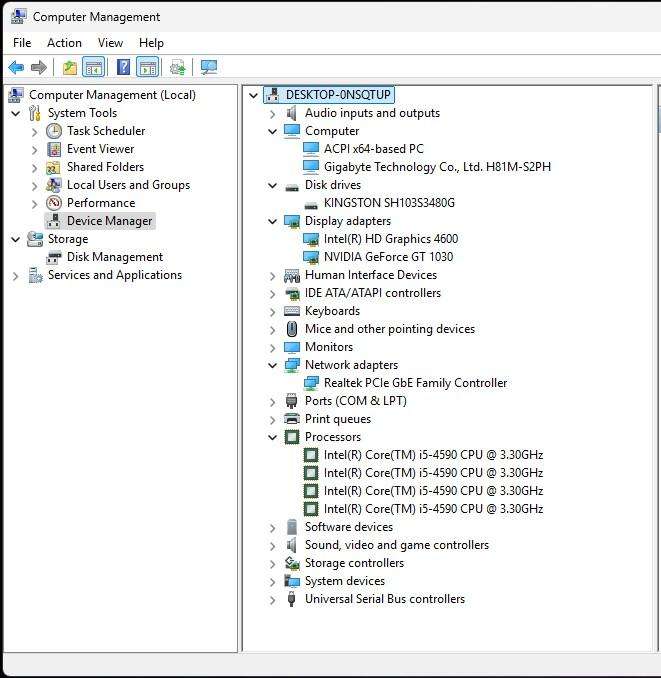
Task: Select Gigabyte Technology H81M-S2PH entry
Action: tap(437, 167)
